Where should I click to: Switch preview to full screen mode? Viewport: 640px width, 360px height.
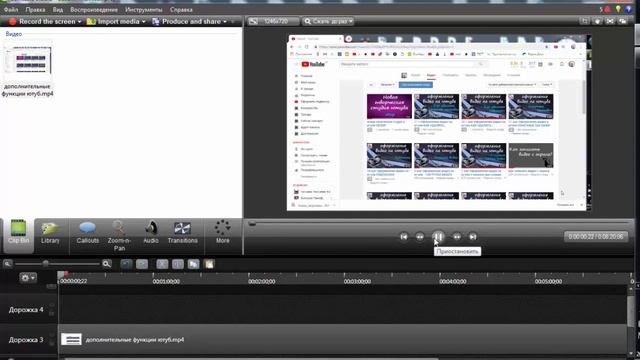[x=610, y=21]
